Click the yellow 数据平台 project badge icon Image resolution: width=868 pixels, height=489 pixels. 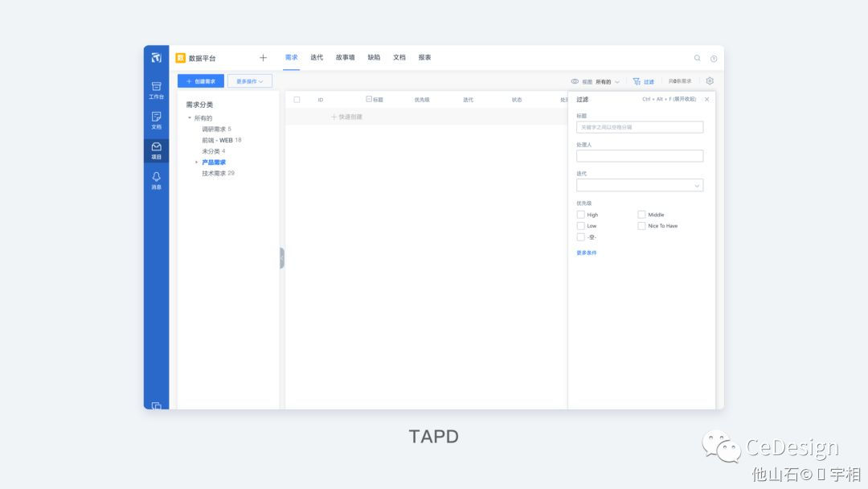181,58
